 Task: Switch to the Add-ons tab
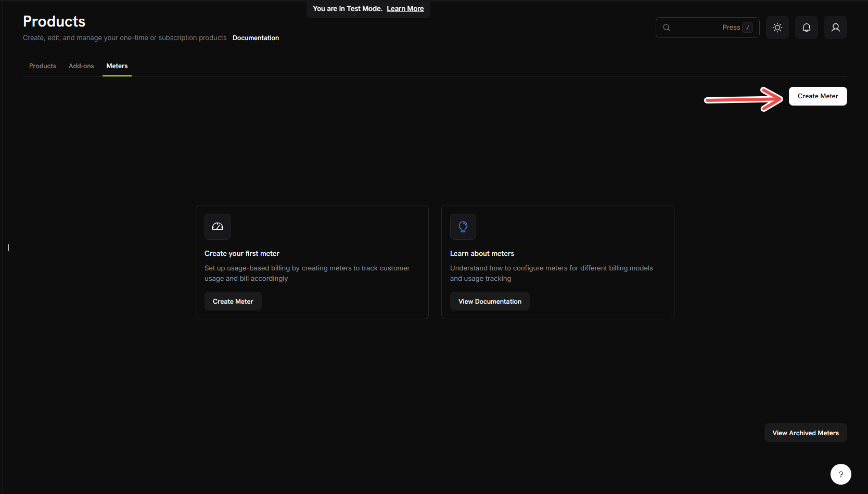tap(81, 66)
